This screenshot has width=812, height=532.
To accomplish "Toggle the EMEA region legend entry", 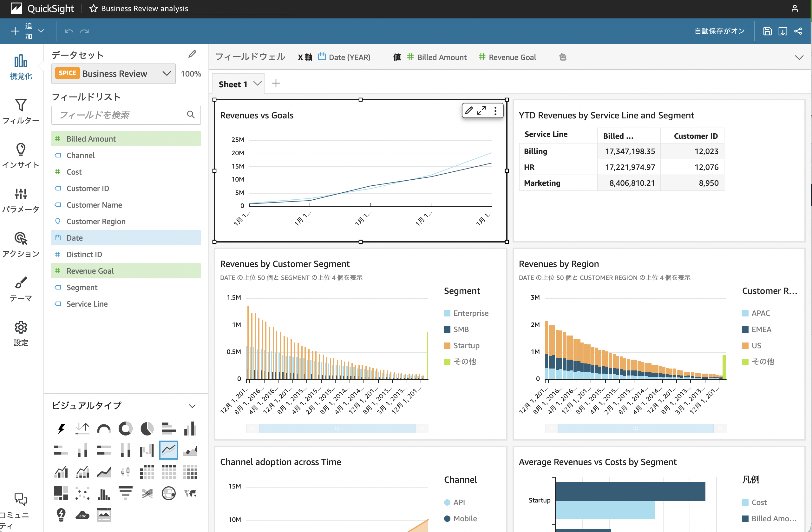I will pyautogui.click(x=761, y=329).
